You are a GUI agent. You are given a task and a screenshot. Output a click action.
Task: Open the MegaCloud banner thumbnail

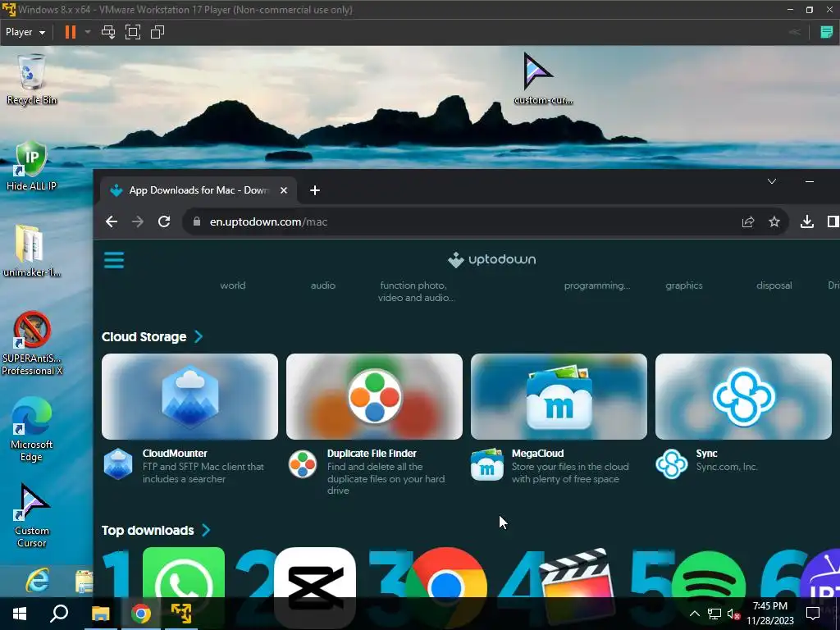559,396
